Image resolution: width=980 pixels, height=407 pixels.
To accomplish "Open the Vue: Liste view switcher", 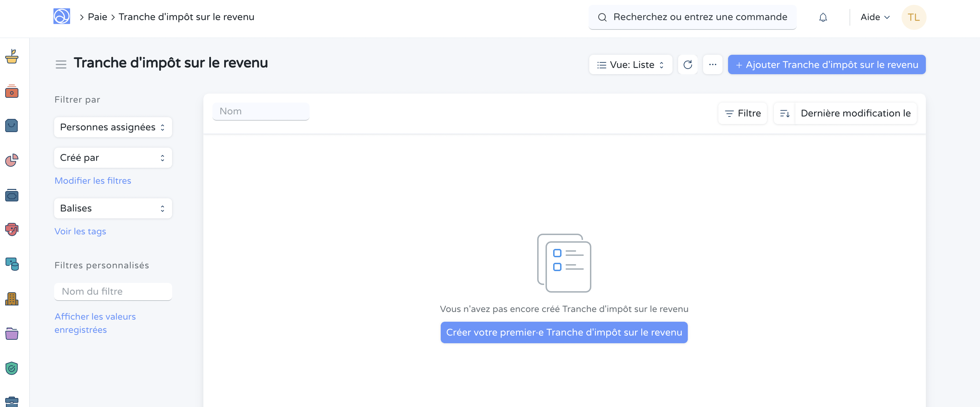I will coord(631,64).
